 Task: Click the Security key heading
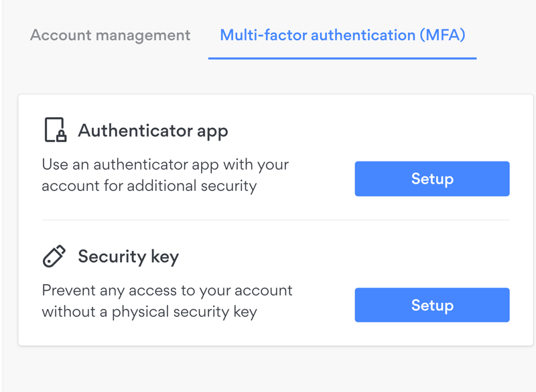tap(128, 257)
